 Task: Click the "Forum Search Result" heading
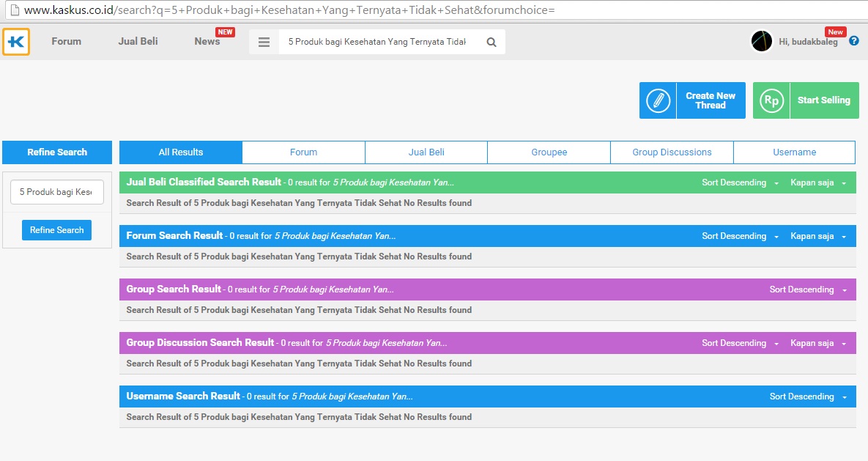[174, 236]
